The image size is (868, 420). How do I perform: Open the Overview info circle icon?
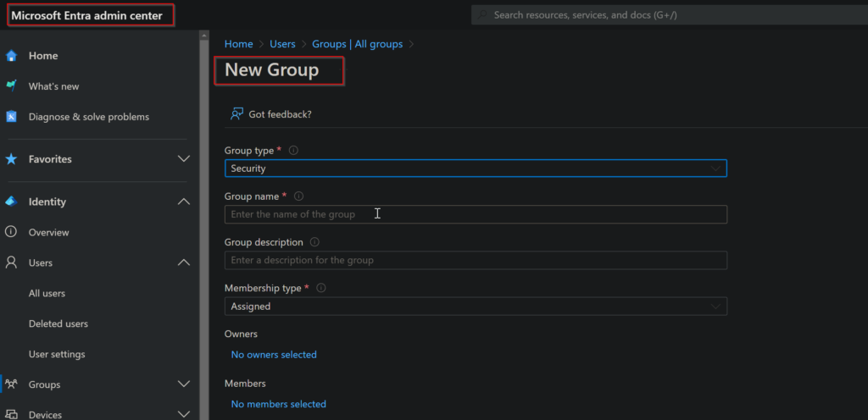point(11,232)
